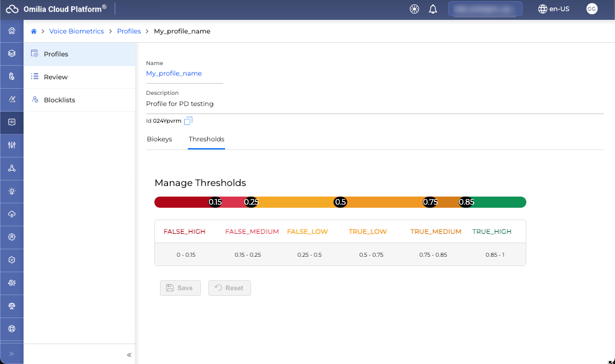615x364 pixels.
Task: Click the sliders icon in the left sidebar
Action: [11, 145]
